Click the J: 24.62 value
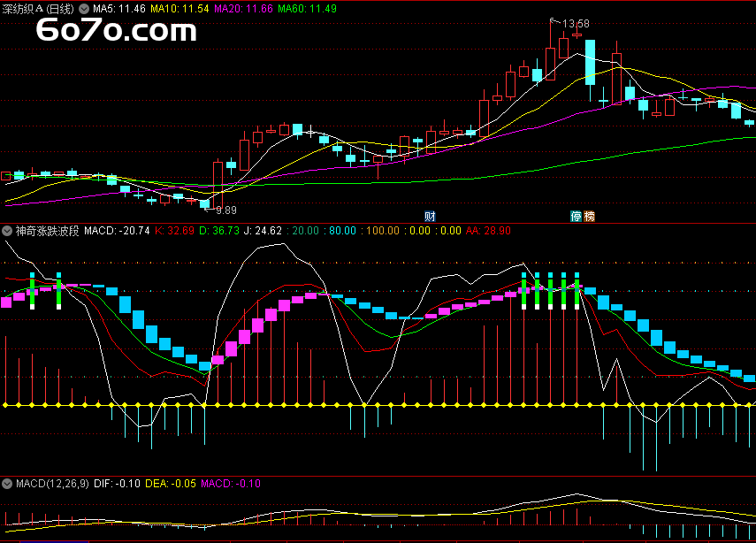The height and width of the screenshot is (543, 756). point(263,231)
